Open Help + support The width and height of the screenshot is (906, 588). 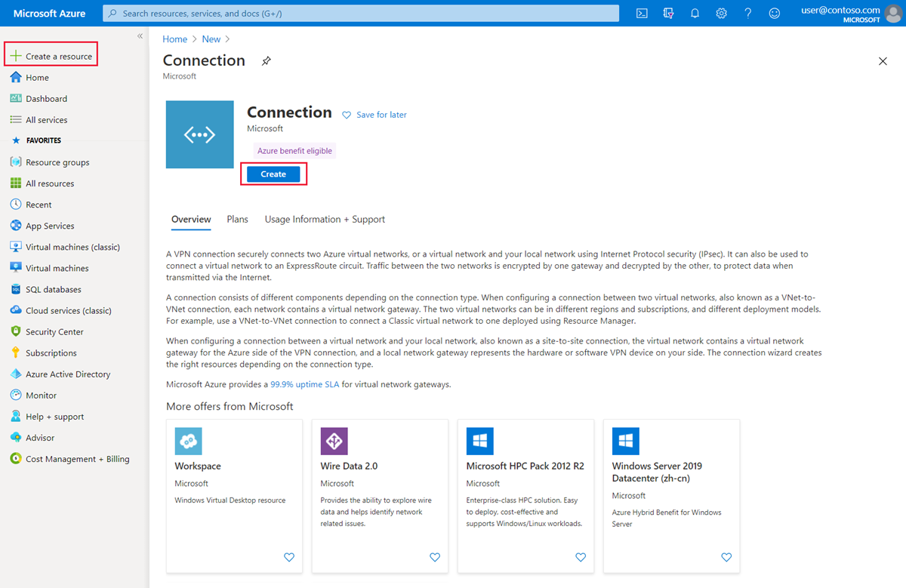pos(48,416)
